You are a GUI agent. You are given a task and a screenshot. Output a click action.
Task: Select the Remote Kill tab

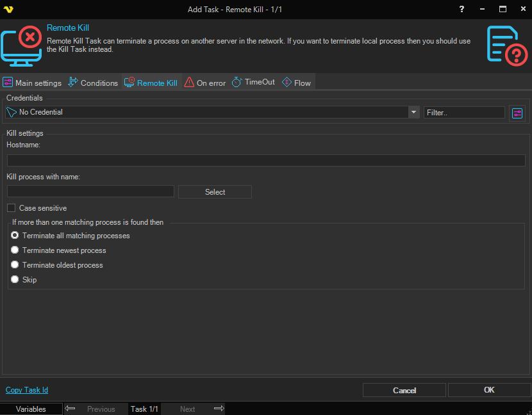151,83
